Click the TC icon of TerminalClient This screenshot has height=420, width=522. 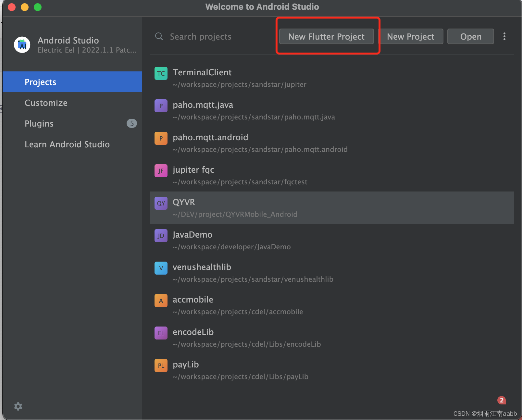161,73
